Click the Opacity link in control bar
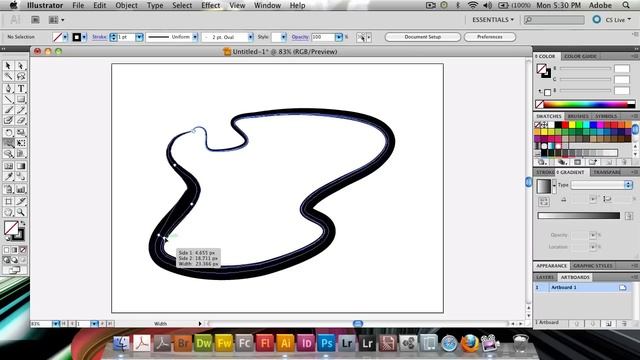 (x=300, y=37)
